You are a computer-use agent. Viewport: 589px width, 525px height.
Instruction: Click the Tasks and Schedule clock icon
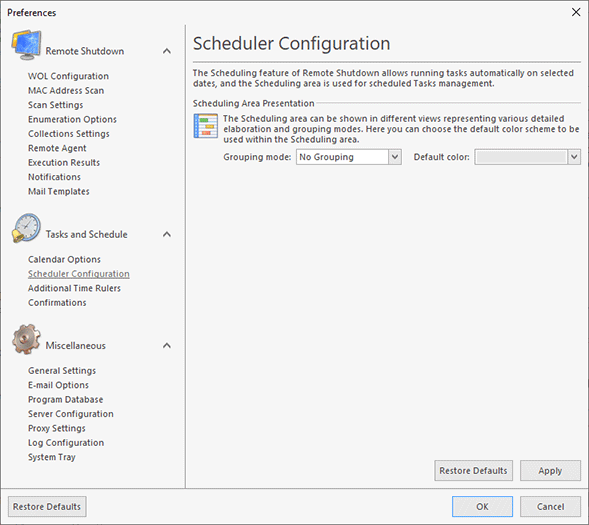(x=26, y=228)
